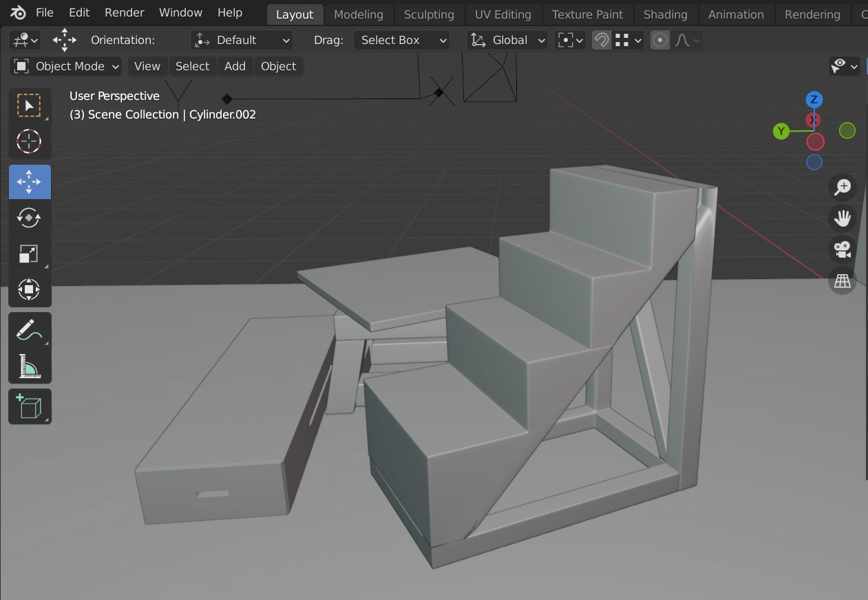Image resolution: width=868 pixels, height=600 pixels.
Task: Toggle proportional editing circle icon
Action: tap(660, 40)
